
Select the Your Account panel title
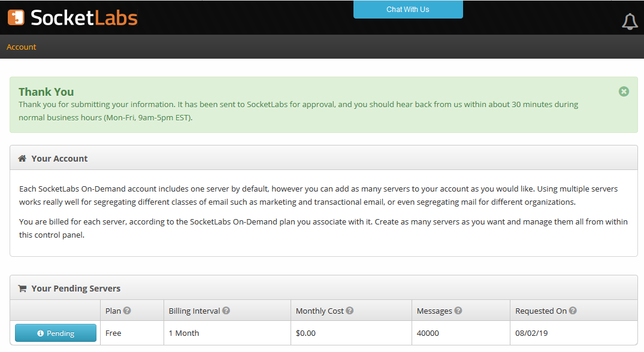59,159
